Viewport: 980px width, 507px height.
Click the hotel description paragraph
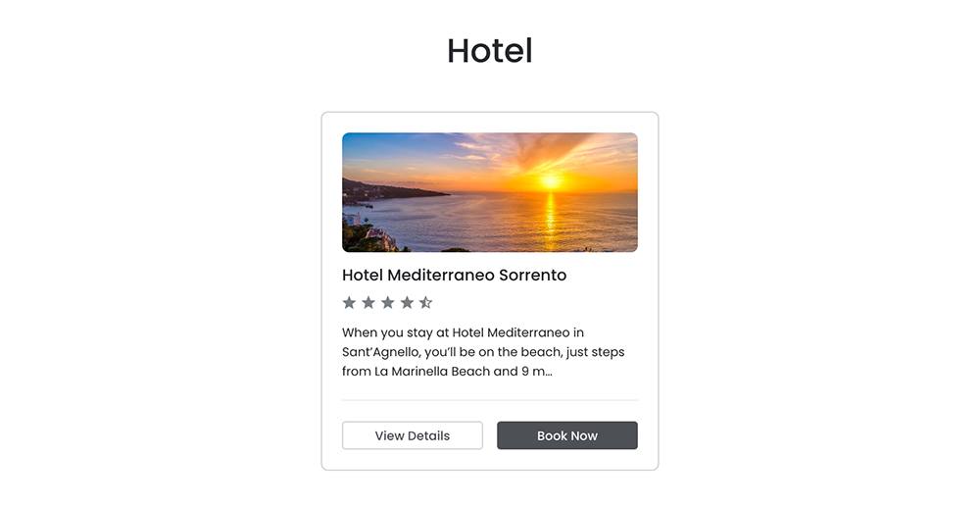(483, 352)
